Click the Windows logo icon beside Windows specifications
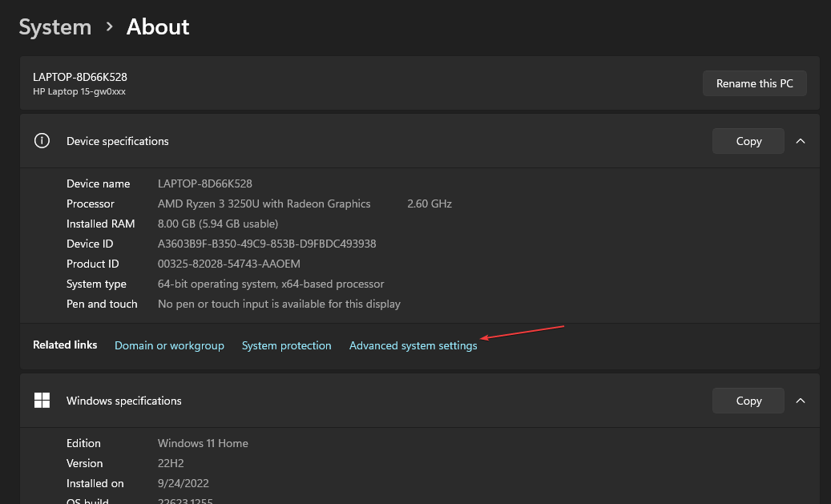The image size is (831, 504). [42, 400]
